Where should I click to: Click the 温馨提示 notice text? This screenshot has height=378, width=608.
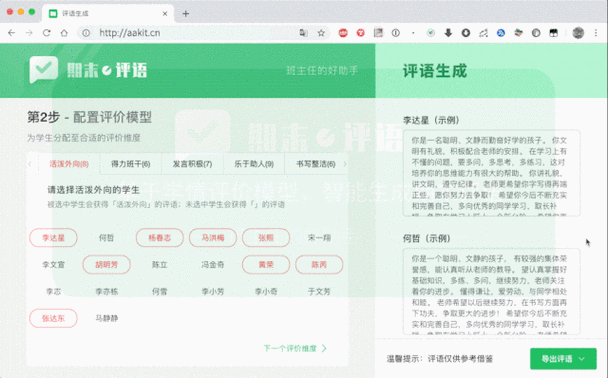440,359
